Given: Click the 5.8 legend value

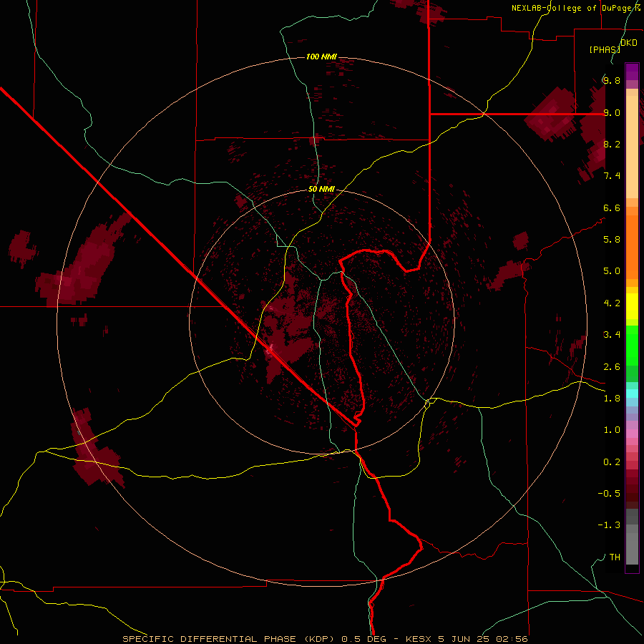Looking at the screenshot, I should point(612,240).
